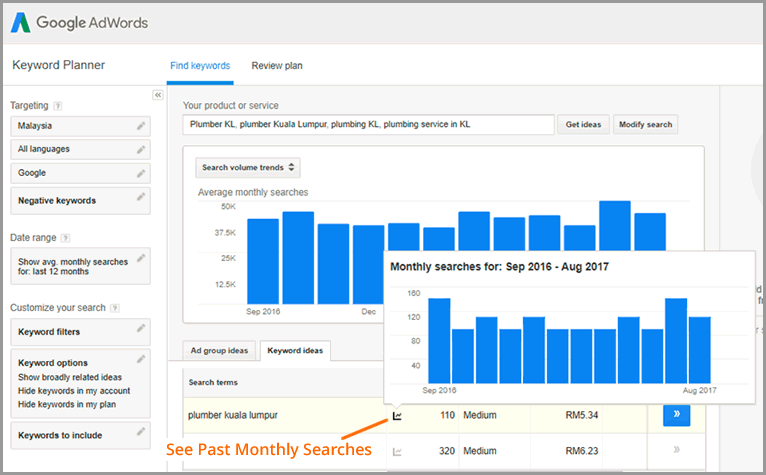Open the Ad group ideas tab

click(x=219, y=350)
